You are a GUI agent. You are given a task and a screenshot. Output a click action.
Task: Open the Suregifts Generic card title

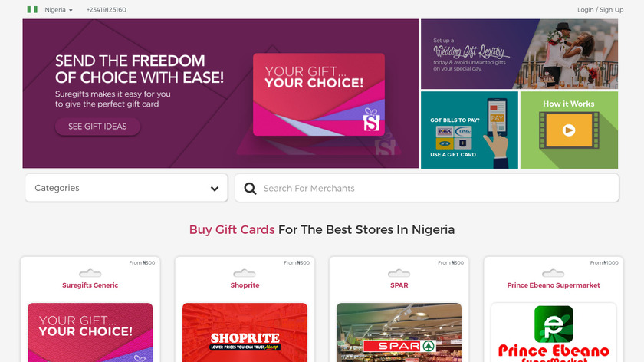click(x=90, y=285)
